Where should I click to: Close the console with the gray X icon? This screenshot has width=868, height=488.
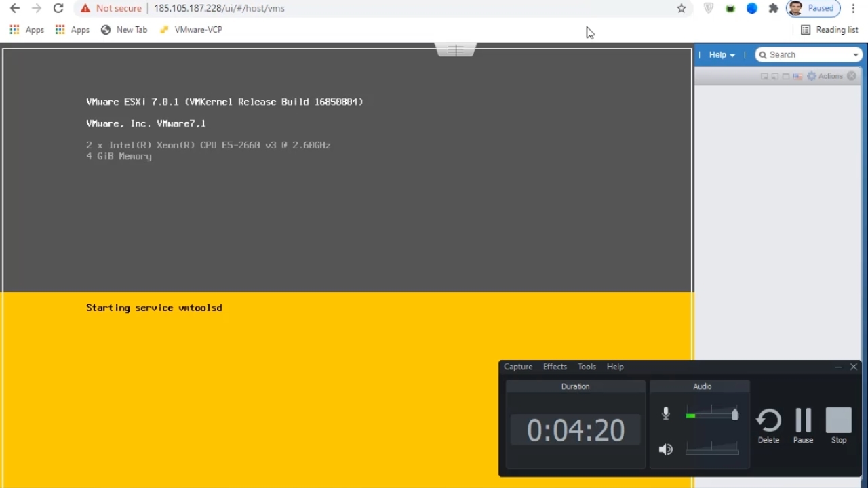click(852, 76)
